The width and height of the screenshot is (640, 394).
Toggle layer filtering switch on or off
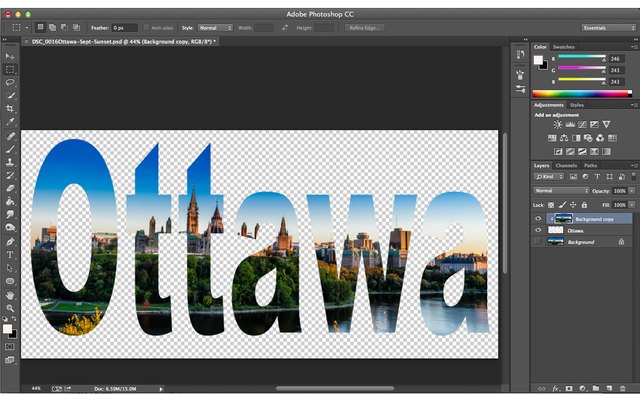pyautogui.click(x=633, y=176)
